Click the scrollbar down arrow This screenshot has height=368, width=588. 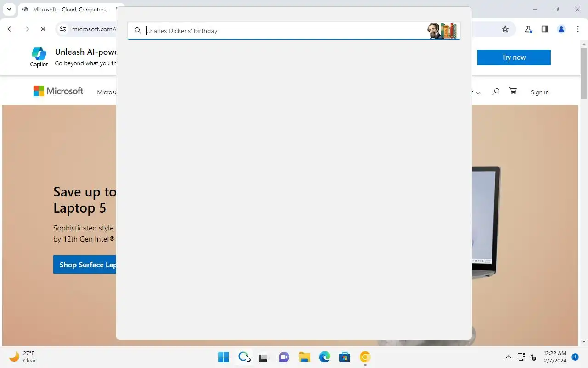(x=584, y=342)
